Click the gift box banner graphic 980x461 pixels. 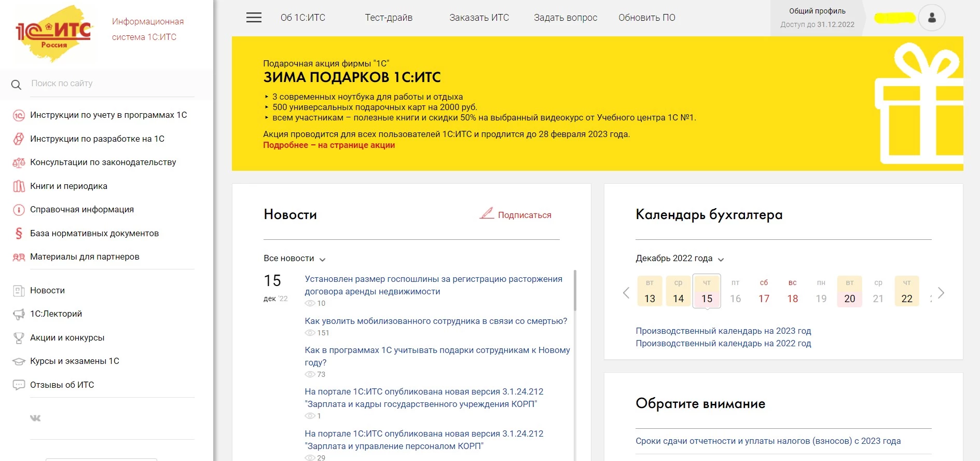point(919,104)
